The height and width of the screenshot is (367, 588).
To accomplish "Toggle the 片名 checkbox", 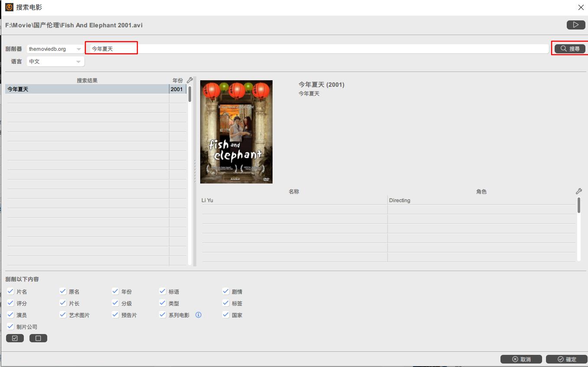I will click(x=10, y=291).
